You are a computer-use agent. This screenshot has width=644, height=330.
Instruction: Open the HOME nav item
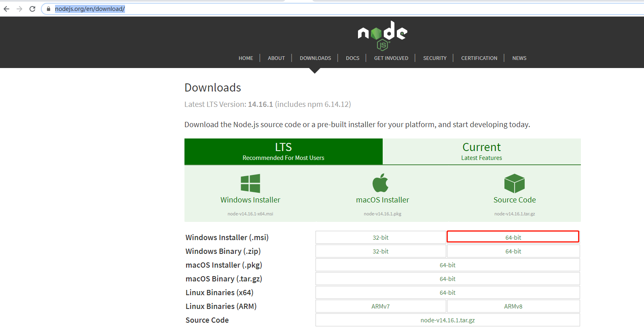click(246, 58)
